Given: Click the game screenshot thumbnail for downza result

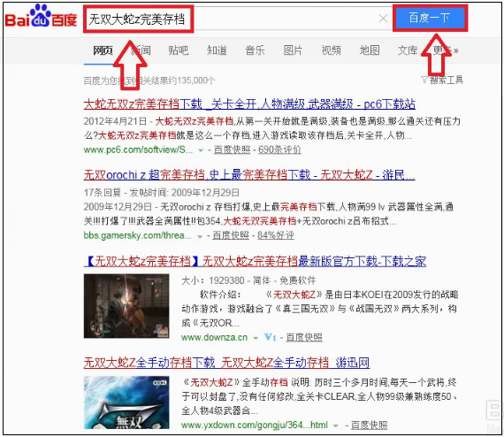Looking at the screenshot, I should pyautogui.click(x=126, y=306).
